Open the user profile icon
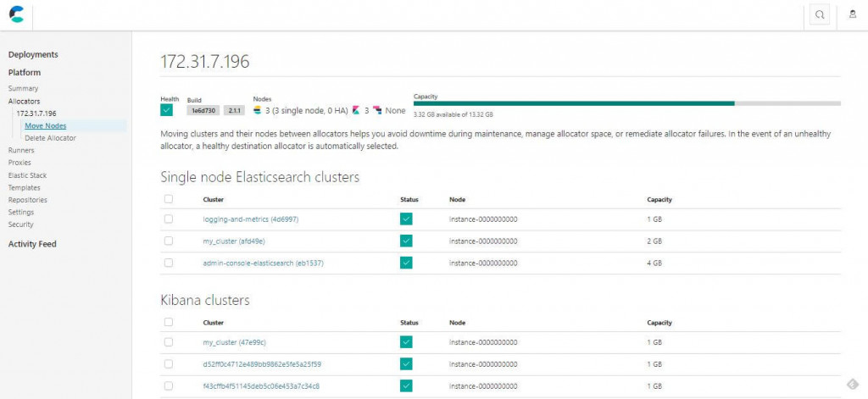This screenshot has width=868, height=399. (853, 15)
